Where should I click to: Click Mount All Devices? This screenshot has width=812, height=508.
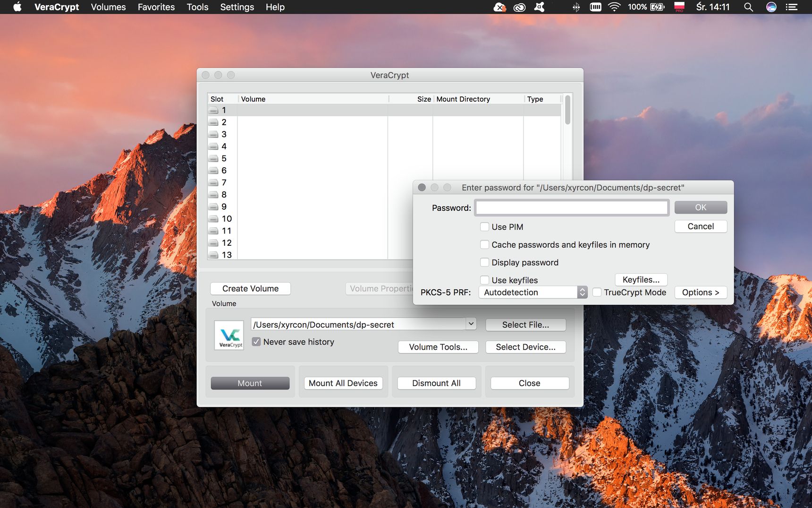(x=343, y=383)
